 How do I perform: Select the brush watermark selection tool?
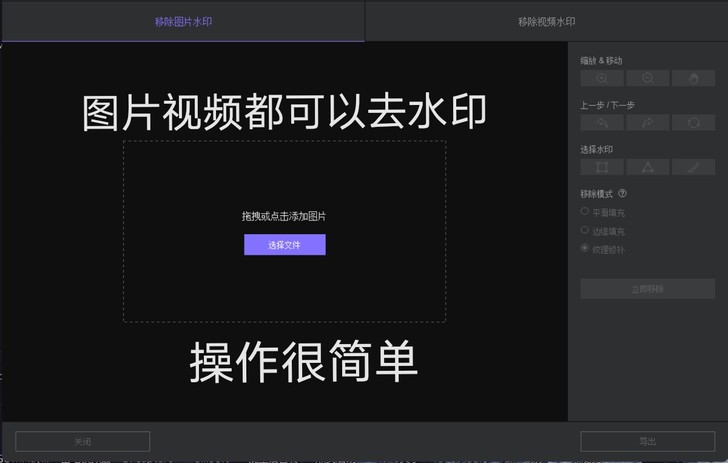[694, 167]
